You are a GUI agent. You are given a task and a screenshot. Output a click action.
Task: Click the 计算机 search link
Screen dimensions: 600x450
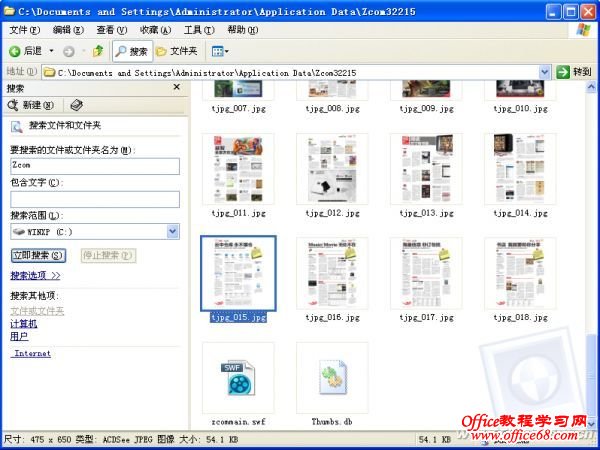click(24, 324)
